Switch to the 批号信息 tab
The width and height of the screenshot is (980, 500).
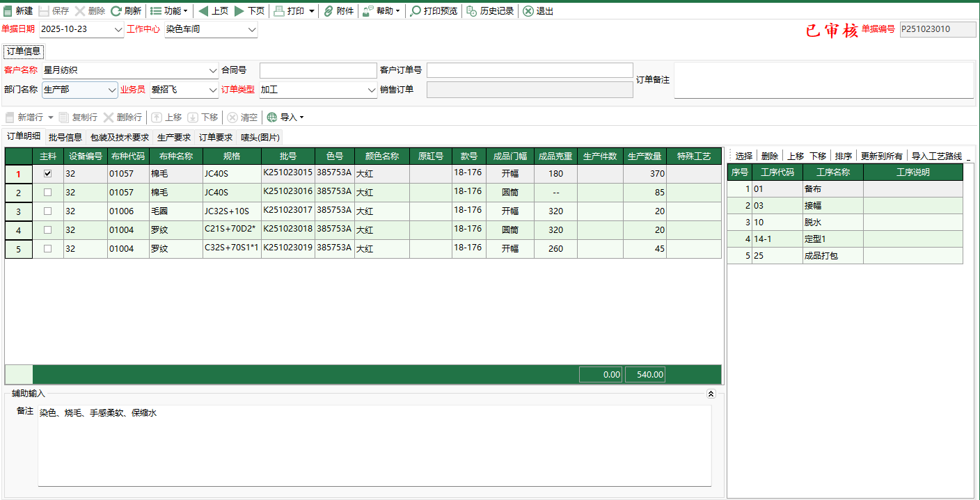(x=65, y=138)
